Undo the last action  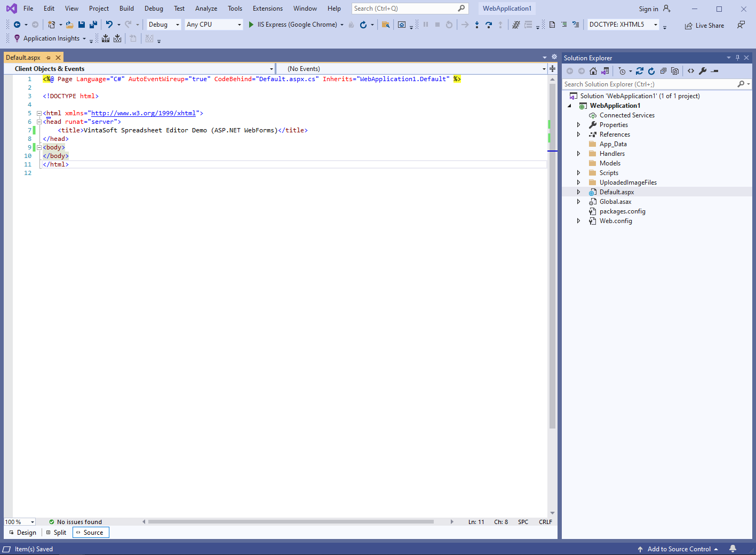click(x=109, y=25)
